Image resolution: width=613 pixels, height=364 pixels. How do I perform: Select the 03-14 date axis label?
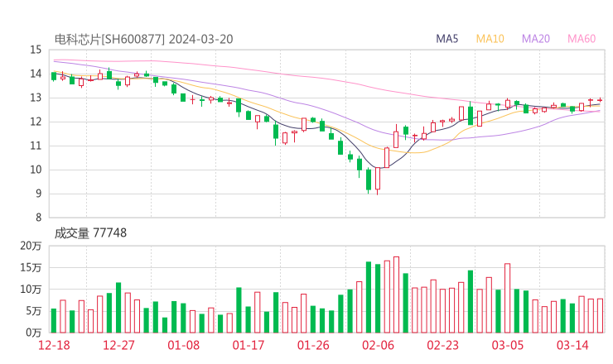click(x=572, y=345)
